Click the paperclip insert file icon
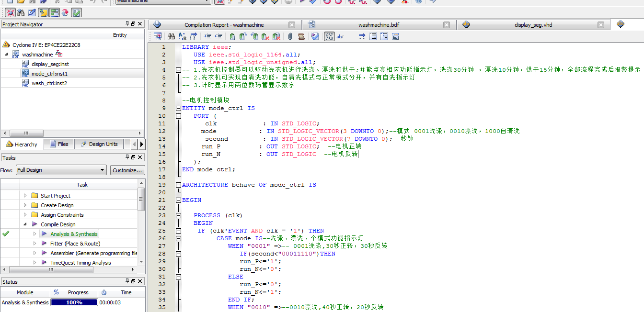 click(x=290, y=36)
